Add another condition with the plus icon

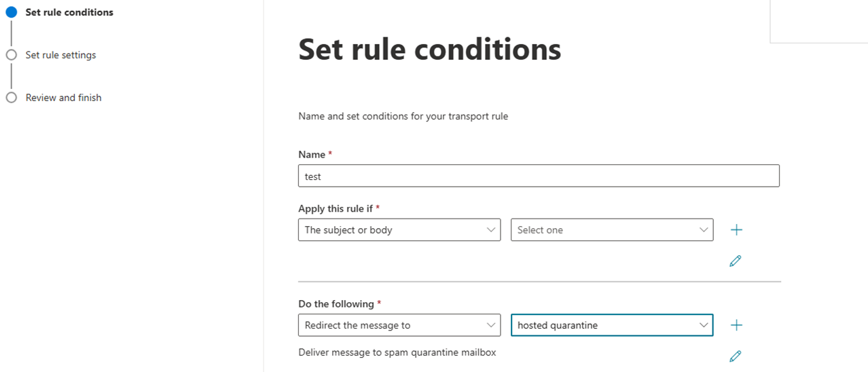[x=736, y=230]
